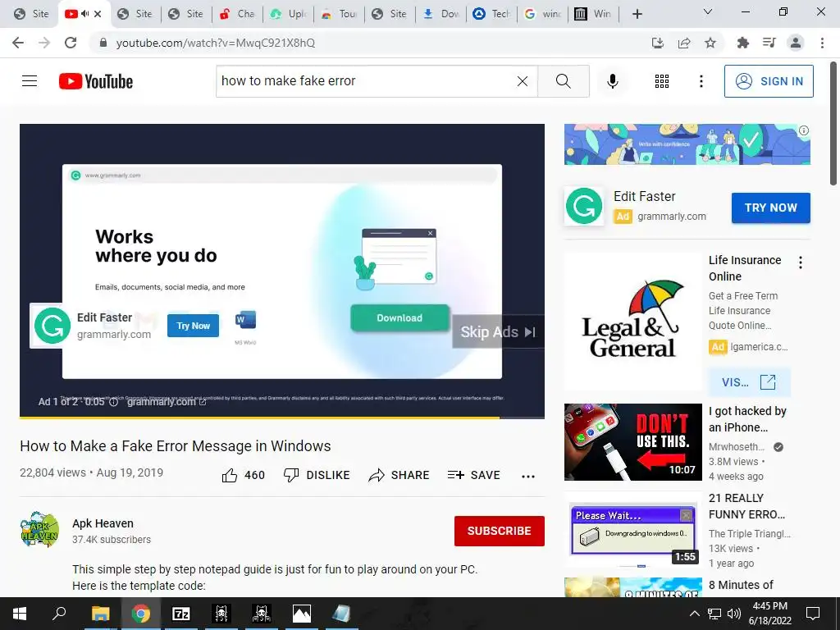
Task: Open the Apk Heaven channel name
Action: coord(103,523)
